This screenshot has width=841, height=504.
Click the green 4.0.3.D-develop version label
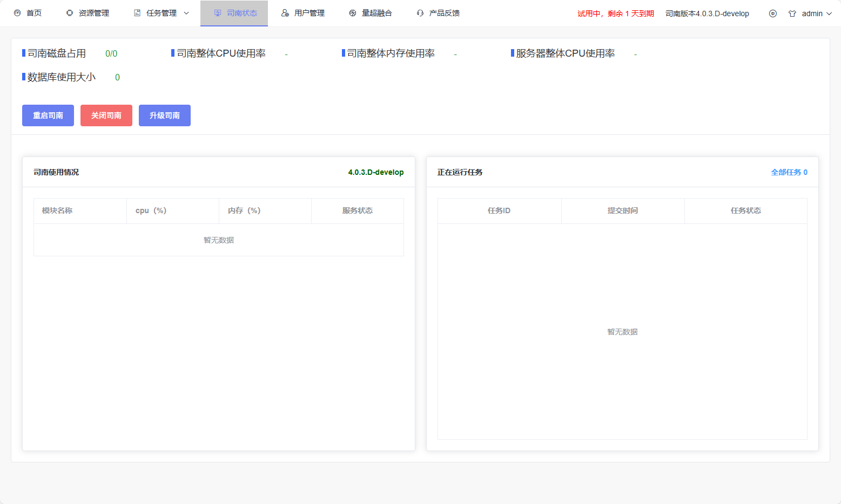click(375, 172)
